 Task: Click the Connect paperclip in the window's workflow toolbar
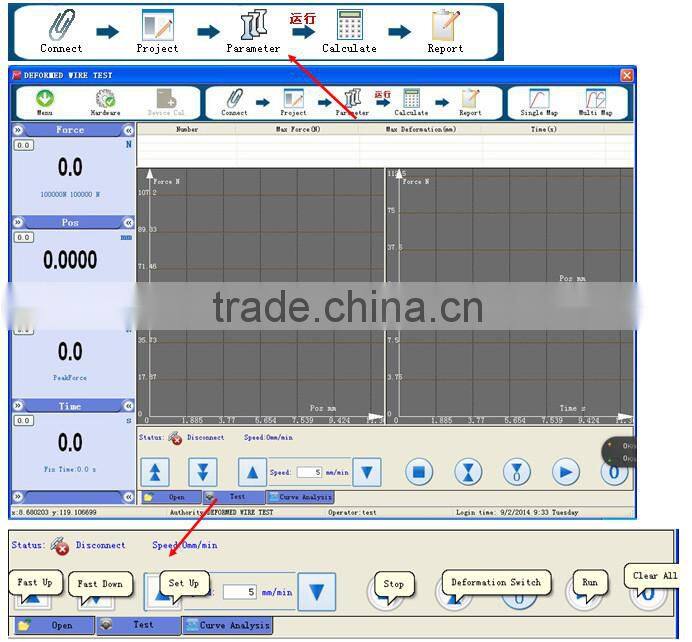click(234, 98)
